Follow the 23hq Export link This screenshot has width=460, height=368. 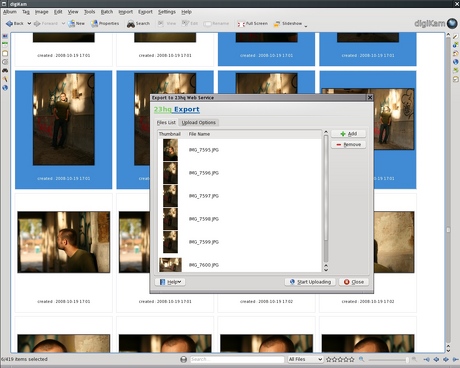point(177,109)
